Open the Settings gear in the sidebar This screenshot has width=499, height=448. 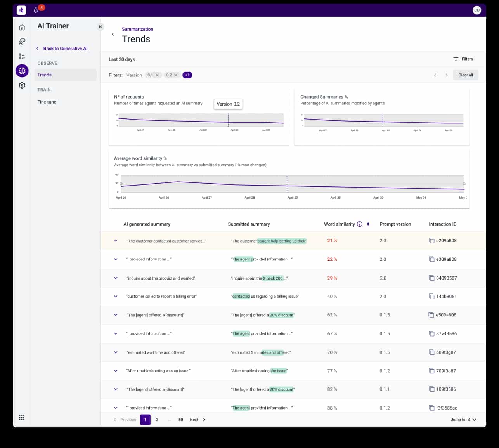(x=22, y=85)
